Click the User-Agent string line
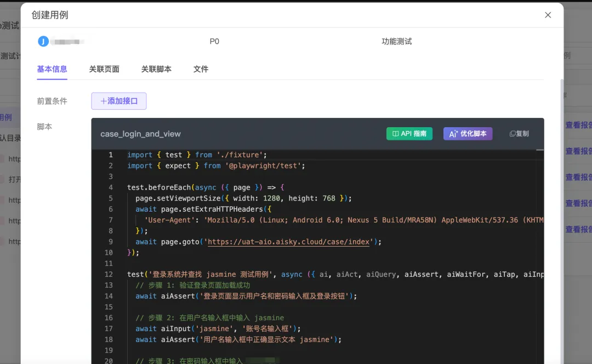The width and height of the screenshot is (592, 364). point(344,220)
